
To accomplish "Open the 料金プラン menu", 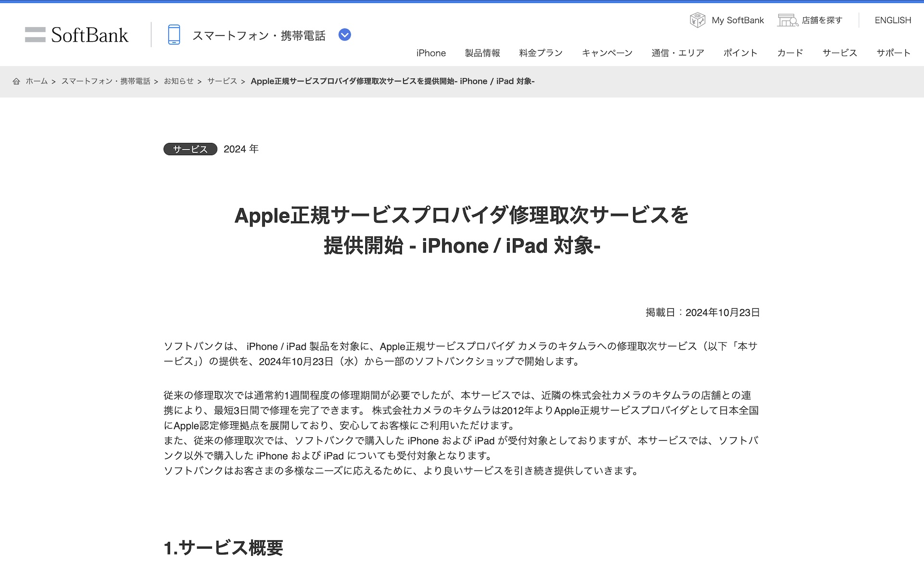I will [541, 53].
